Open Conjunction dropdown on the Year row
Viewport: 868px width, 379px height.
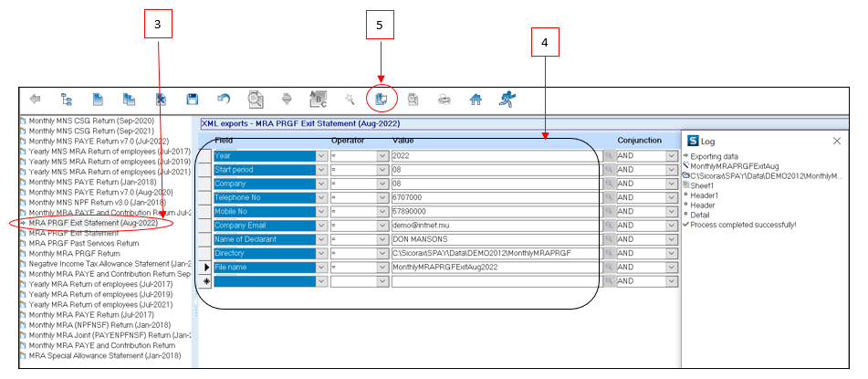click(672, 156)
